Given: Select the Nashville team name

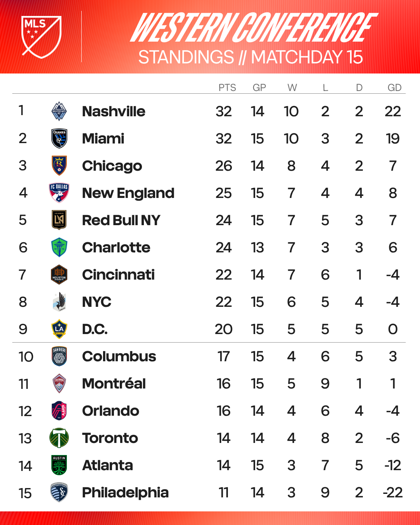Looking at the screenshot, I should coord(114,112).
